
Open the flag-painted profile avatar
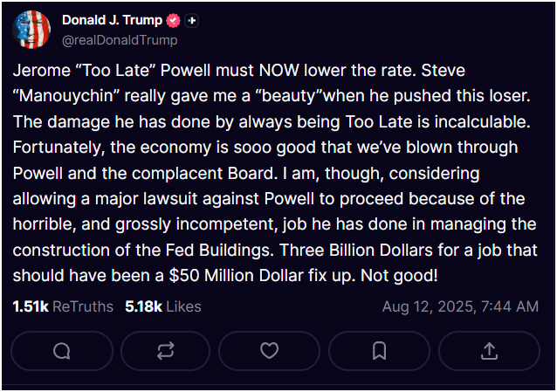pyautogui.click(x=31, y=30)
